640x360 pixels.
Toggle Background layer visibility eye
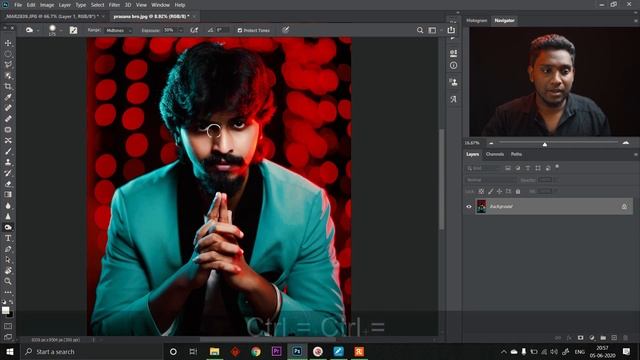tap(469, 207)
